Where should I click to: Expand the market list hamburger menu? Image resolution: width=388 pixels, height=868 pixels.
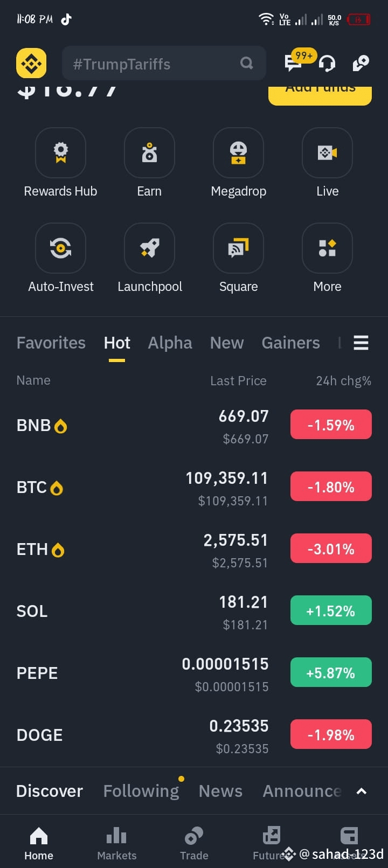pos(361,343)
